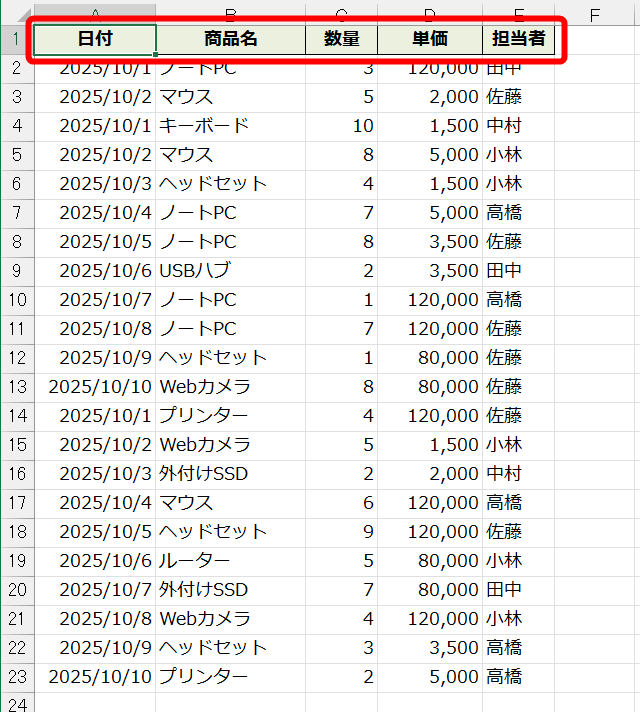The height and width of the screenshot is (712, 640).
Task: Select the 担当者 header cell
Action: [518, 40]
